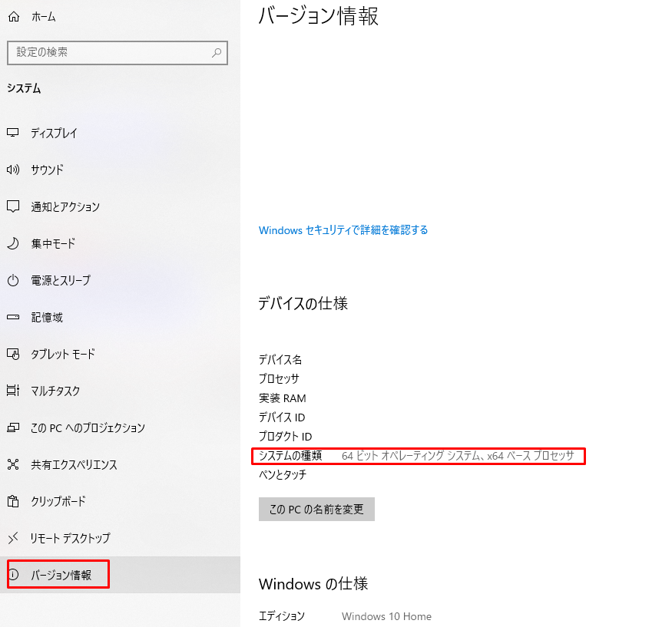This screenshot has width=672, height=627.
Task: Click the ディスプレイ monitor icon
Action: click(13, 133)
